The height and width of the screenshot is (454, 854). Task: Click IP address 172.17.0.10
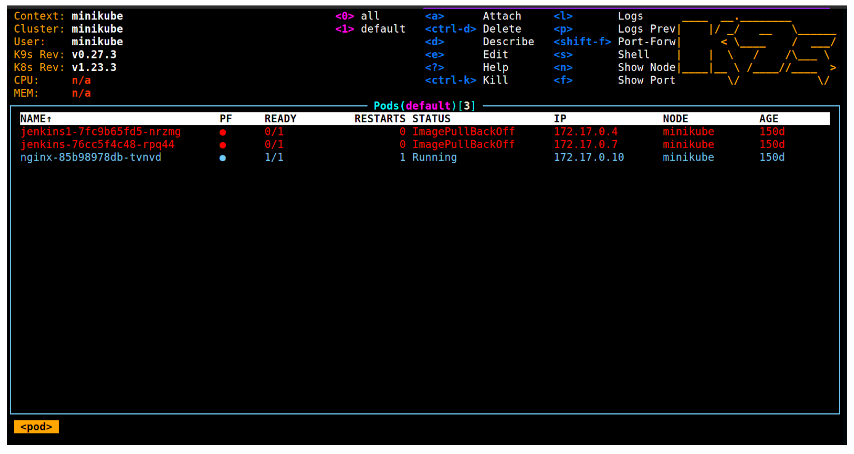click(x=589, y=157)
